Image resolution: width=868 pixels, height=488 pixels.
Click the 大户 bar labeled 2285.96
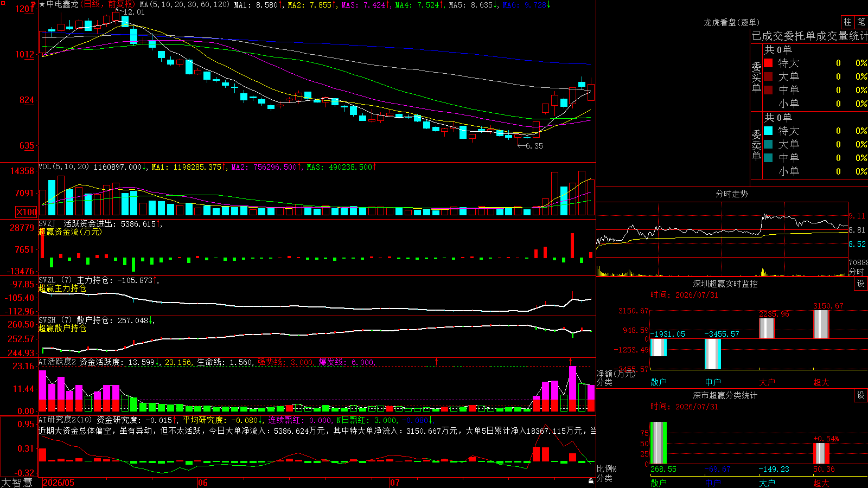(767, 329)
